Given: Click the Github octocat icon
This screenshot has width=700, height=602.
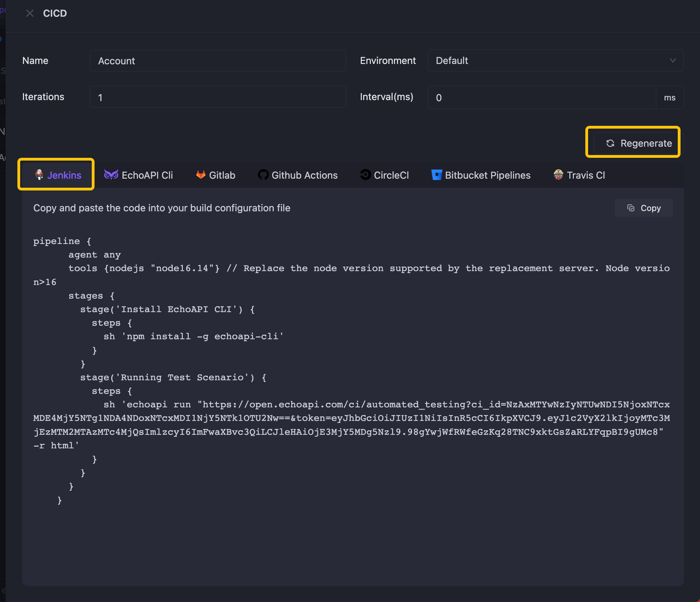Looking at the screenshot, I should (263, 174).
